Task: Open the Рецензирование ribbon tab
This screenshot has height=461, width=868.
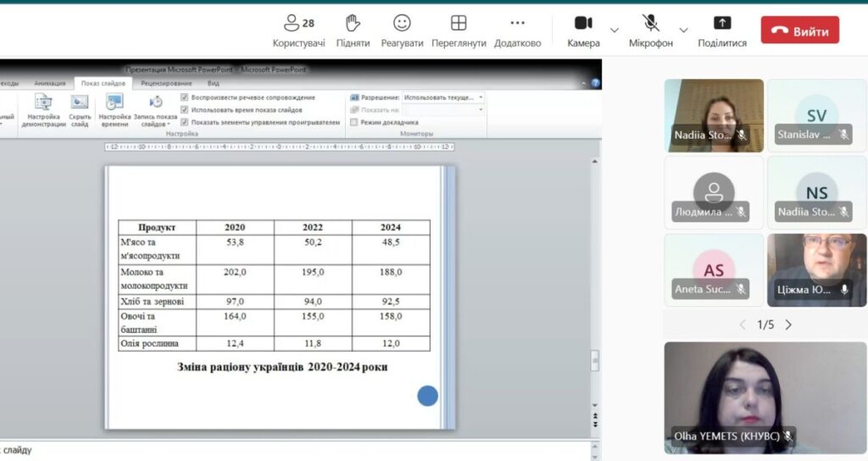Action: (166, 83)
